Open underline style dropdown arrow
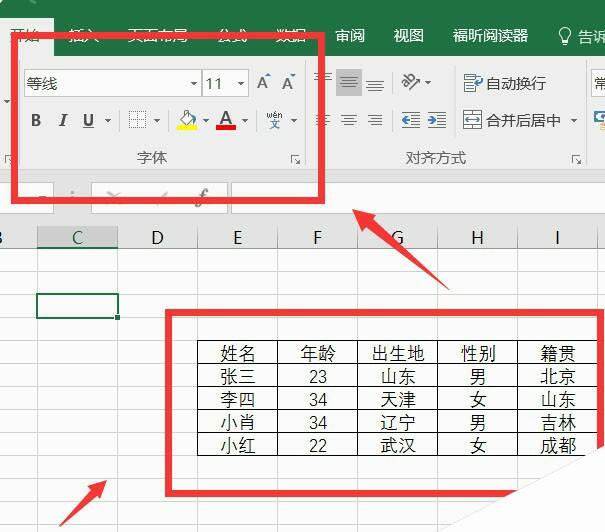Screen dimensions: 605x532 pos(108,121)
